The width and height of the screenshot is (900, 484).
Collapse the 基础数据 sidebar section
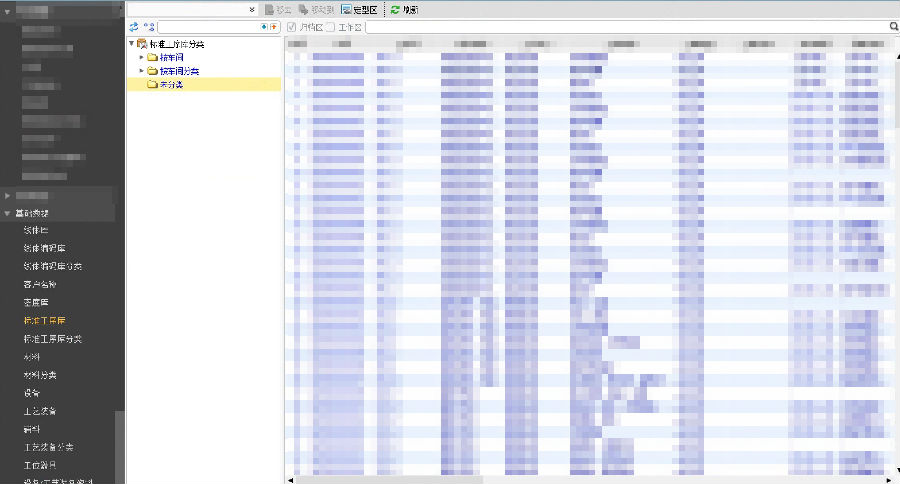[x=8, y=213]
